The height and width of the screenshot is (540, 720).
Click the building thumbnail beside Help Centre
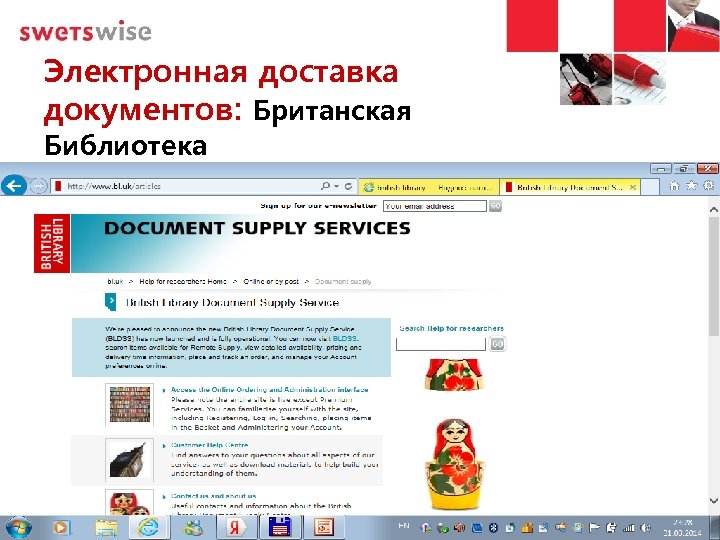click(x=129, y=460)
